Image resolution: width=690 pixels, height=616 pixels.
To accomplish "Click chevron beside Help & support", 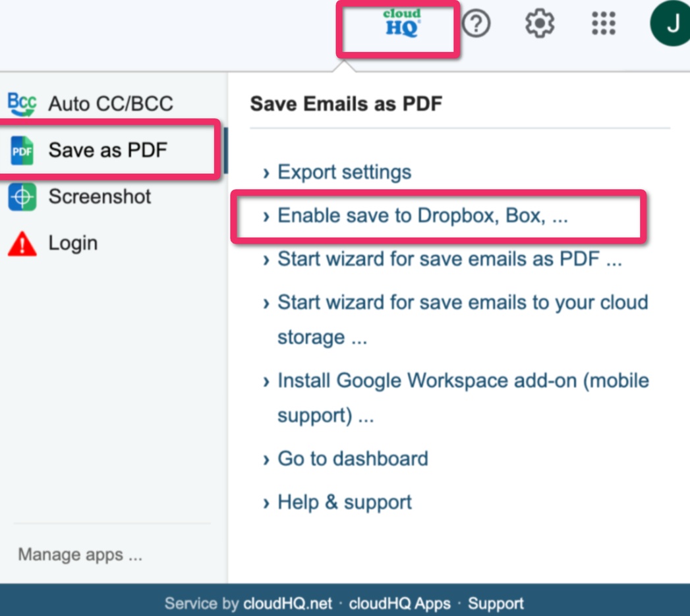I will tap(266, 503).
